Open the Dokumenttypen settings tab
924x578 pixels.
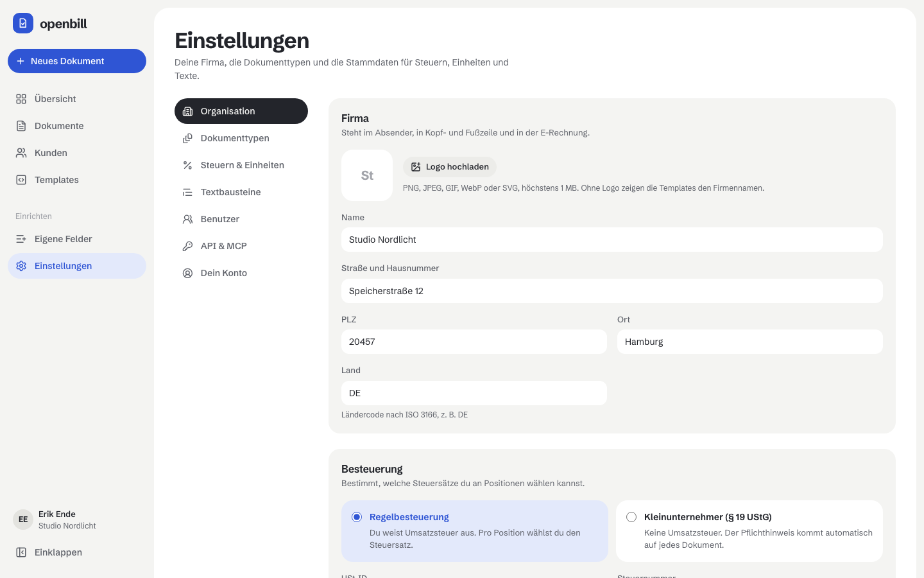click(241, 138)
